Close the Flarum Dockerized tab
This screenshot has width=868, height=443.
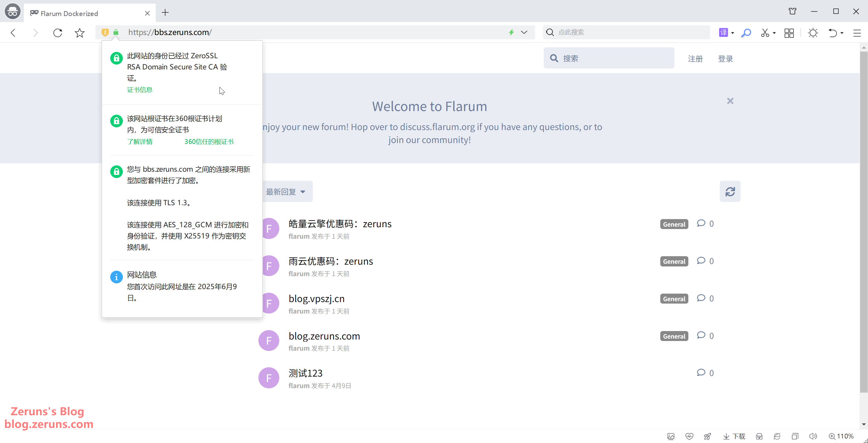point(147,14)
